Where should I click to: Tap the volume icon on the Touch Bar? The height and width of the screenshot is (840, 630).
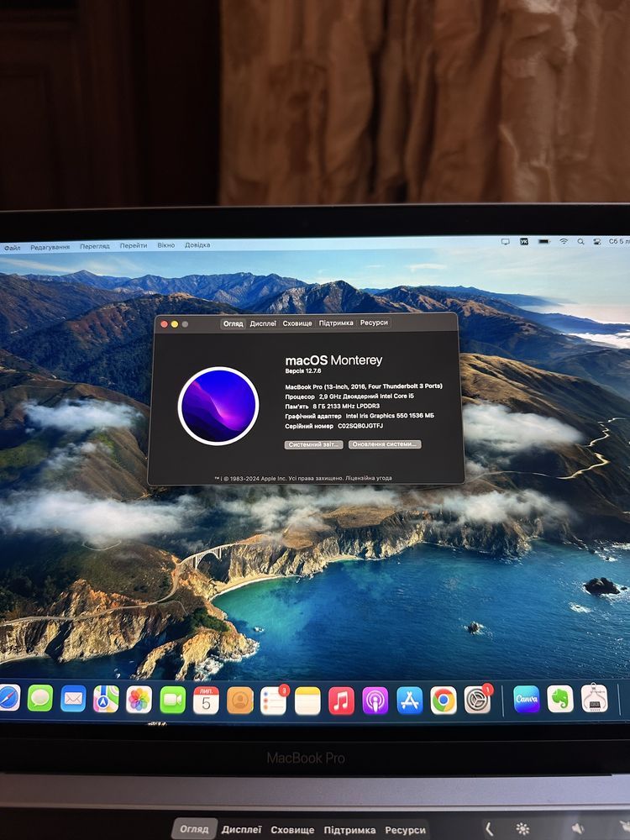click(578, 829)
